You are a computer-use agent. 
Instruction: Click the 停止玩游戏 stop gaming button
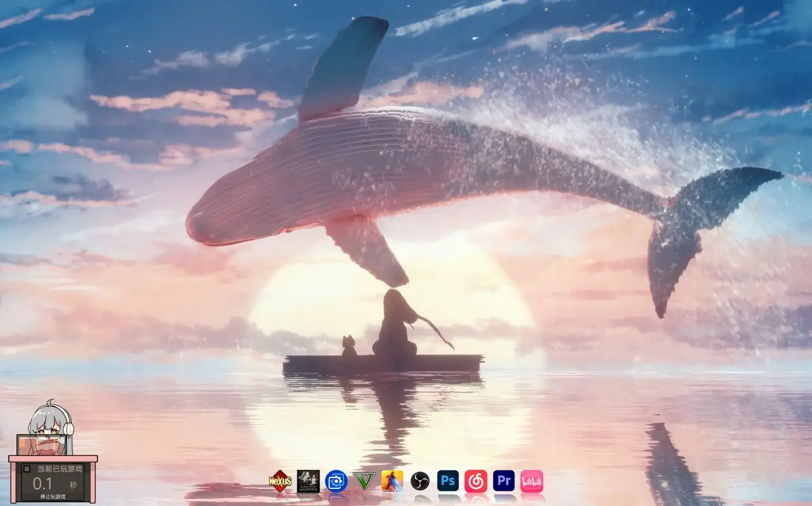[53, 496]
